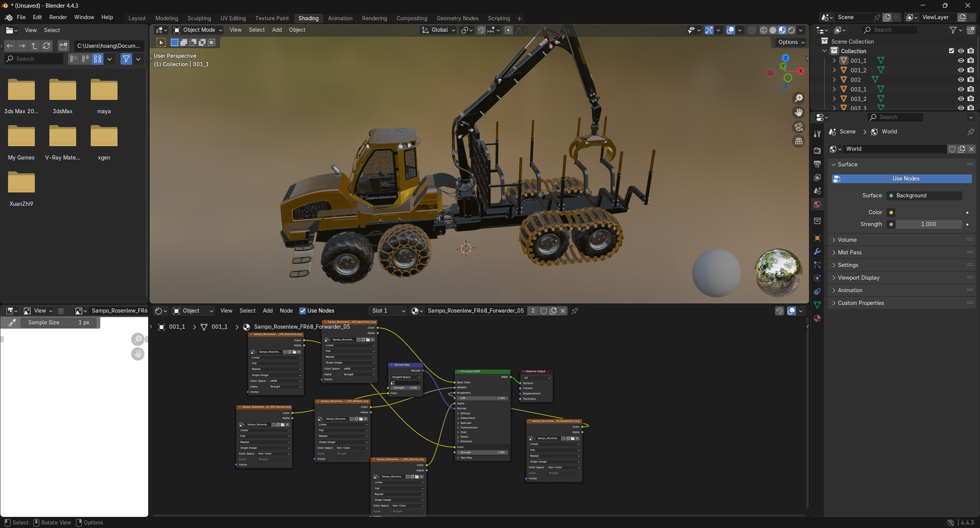Open the Global transform orientation dropdown

point(438,30)
